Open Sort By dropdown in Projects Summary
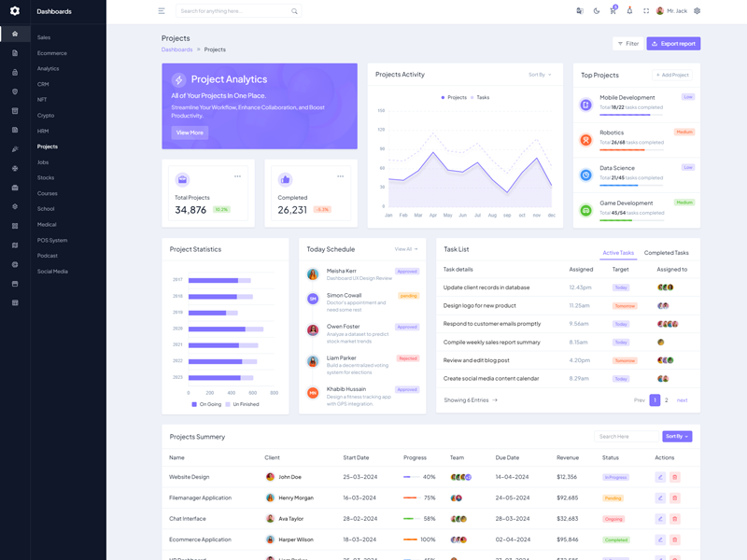This screenshot has width=747, height=560. 677,436
